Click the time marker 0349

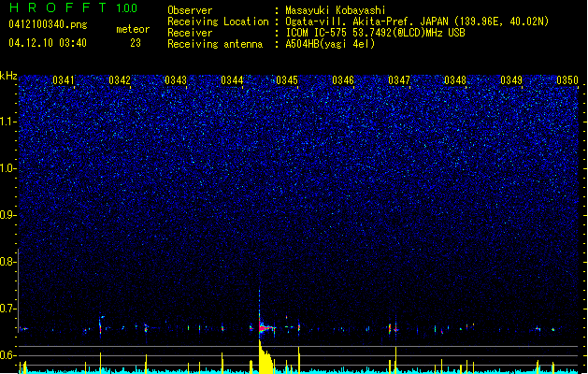coord(511,80)
